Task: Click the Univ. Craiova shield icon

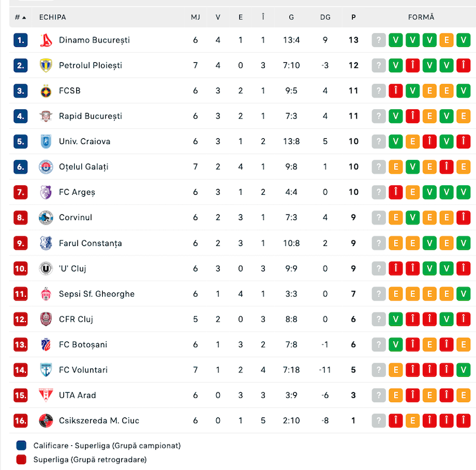Action: [46, 141]
